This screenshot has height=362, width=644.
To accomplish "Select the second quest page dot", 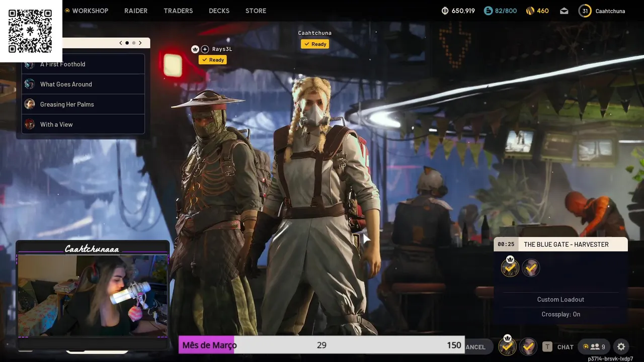I will coord(133,43).
